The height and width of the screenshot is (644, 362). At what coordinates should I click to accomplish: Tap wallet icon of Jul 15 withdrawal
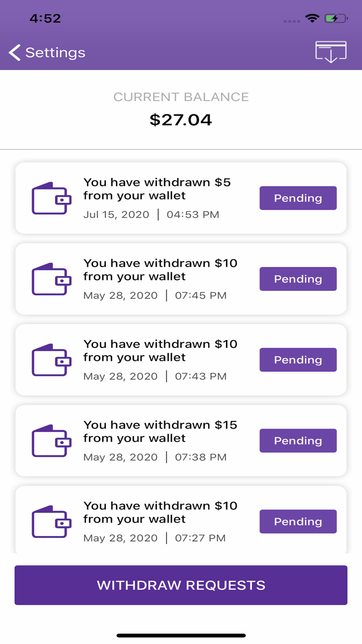(51, 198)
